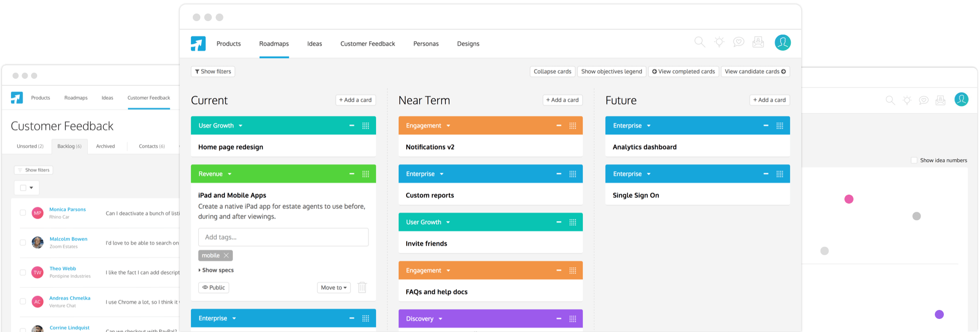Open Monica Parsons contact link

(x=67, y=210)
